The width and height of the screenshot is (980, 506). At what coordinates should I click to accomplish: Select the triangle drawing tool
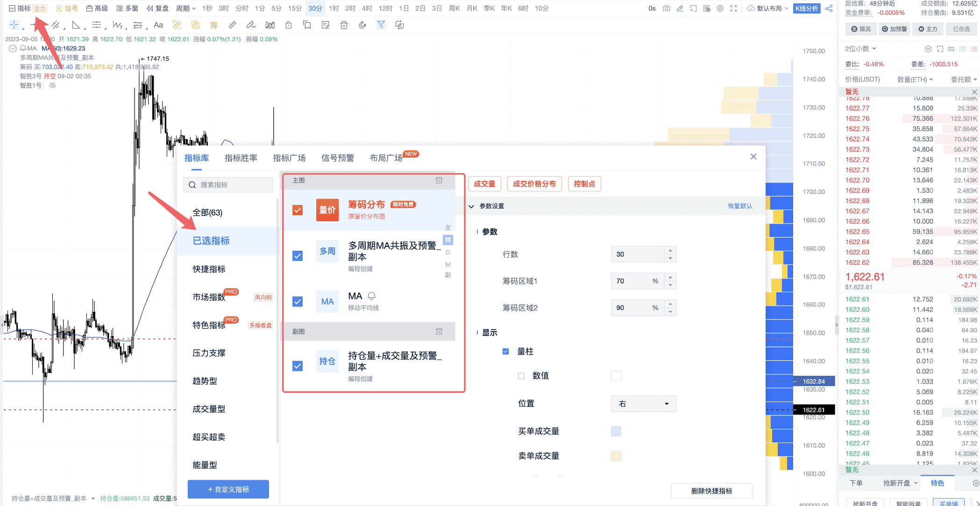(x=76, y=25)
